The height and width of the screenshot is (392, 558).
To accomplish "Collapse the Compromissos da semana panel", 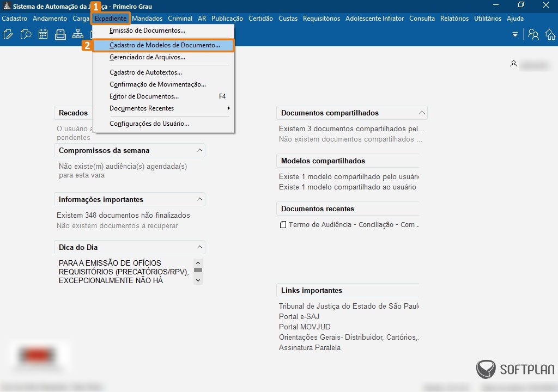I will tap(199, 150).
